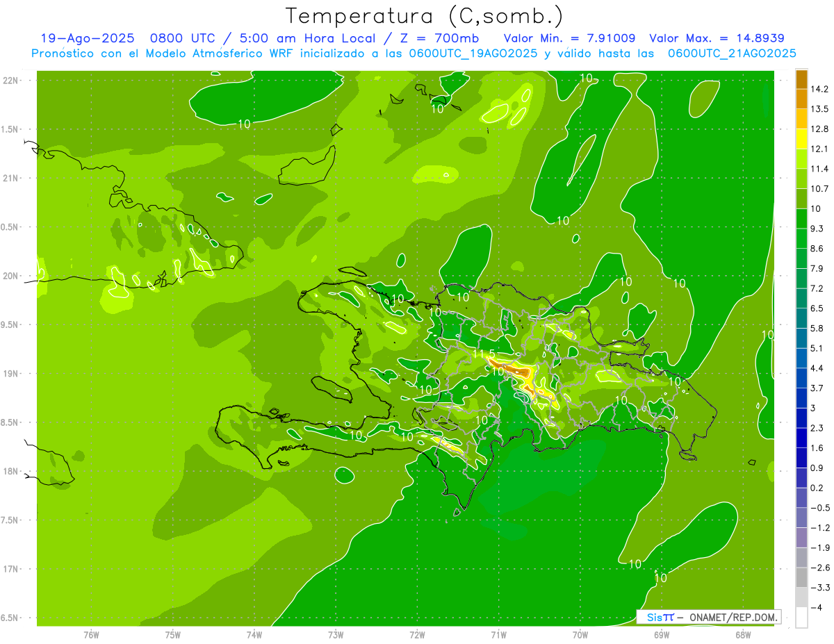The image size is (834, 644).
Task: Click the "Temperatura (C,somb.)" chart title
Action: tap(425, 16)
